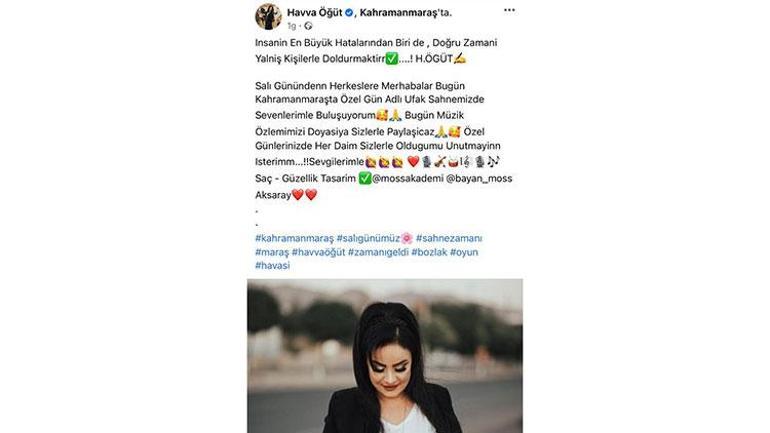Click the #havvaöğüt hashtag
The width and height of the screenshot is (770, 433).
coord(318,252)
